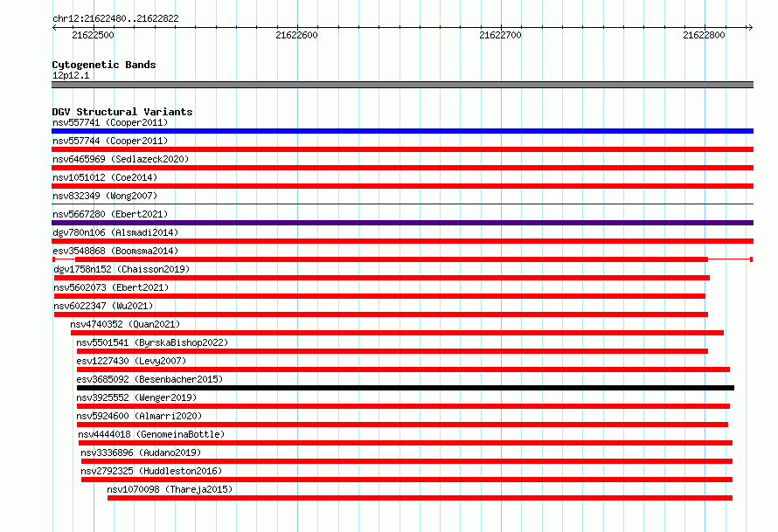The height and width of the screenshot is (532, 778).
Task: Open nsv557744 (Cooper2011) variant label
Action: coord(110,141)
